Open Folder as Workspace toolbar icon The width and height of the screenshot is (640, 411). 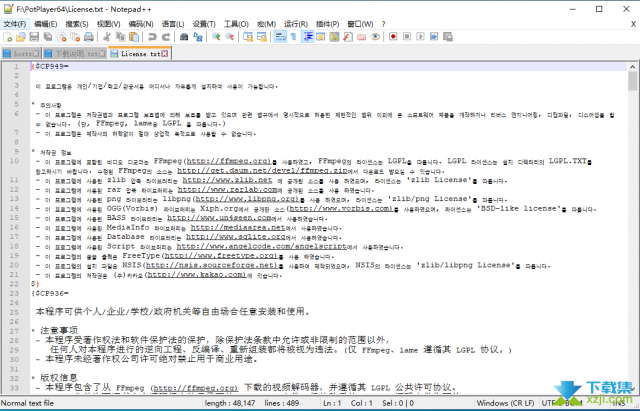(362, 37)
